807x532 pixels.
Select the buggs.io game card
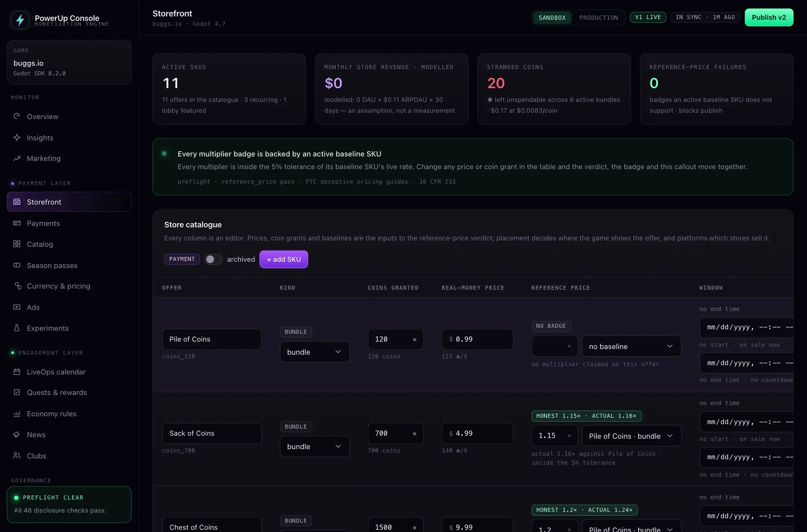pos(69,62)
